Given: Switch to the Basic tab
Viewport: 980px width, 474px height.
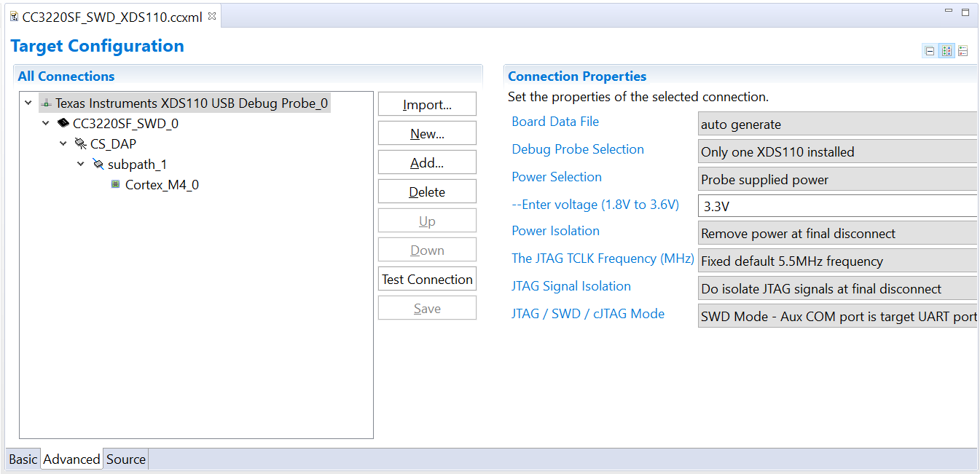Looking at the screenshot, I should click(23, 459).
